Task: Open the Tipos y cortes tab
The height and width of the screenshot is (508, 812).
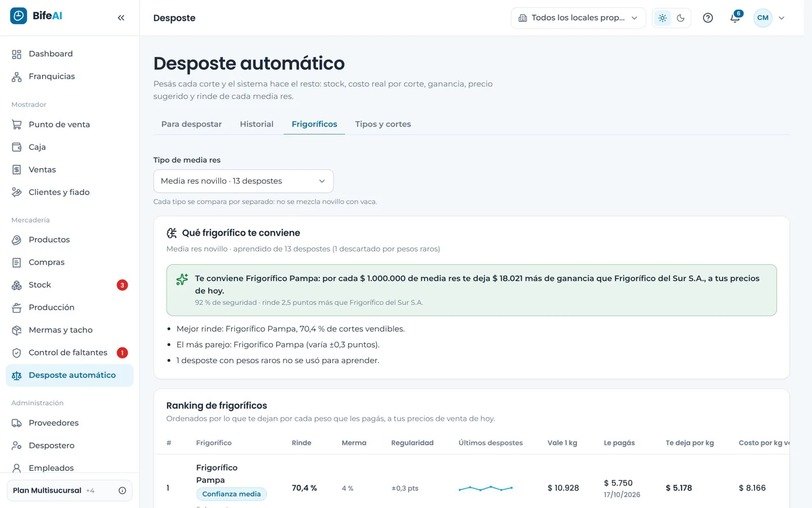Action: coord(383,124)
